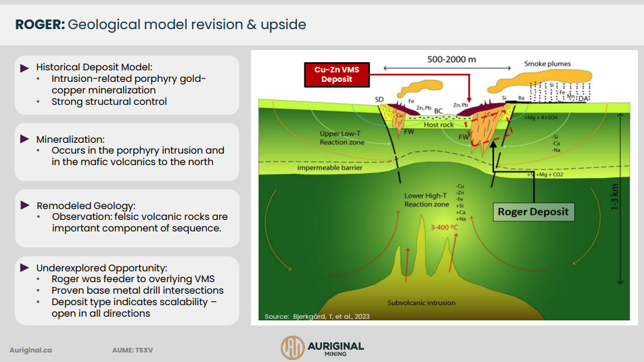Click the impermeable barrier label

click(x=331, y=167)
